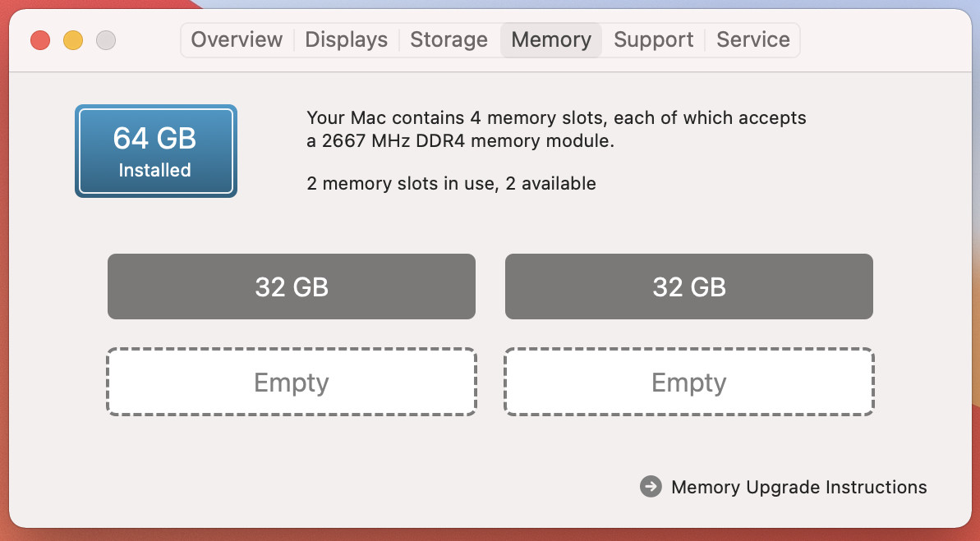980x541 pixels.
Task: Click the disabled gray zoom button
Action: [106, 40]
